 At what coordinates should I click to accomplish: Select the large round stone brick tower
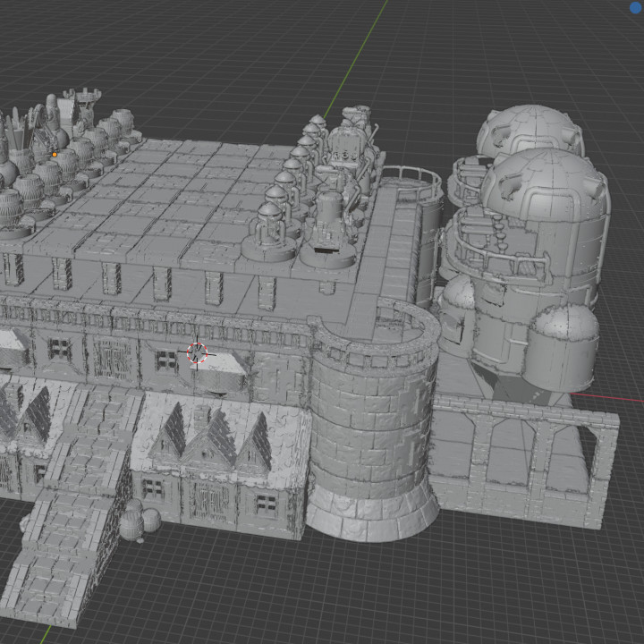[370, 431]
